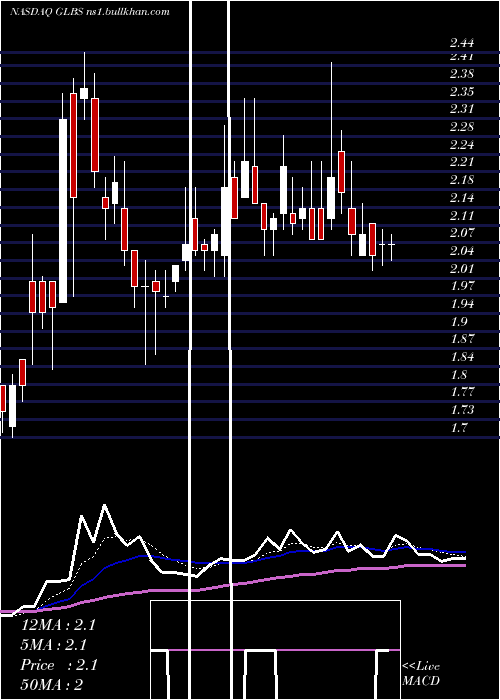Click the 1.77 price axis label
This screenshot has width=500, height=700.
[462, 392]
